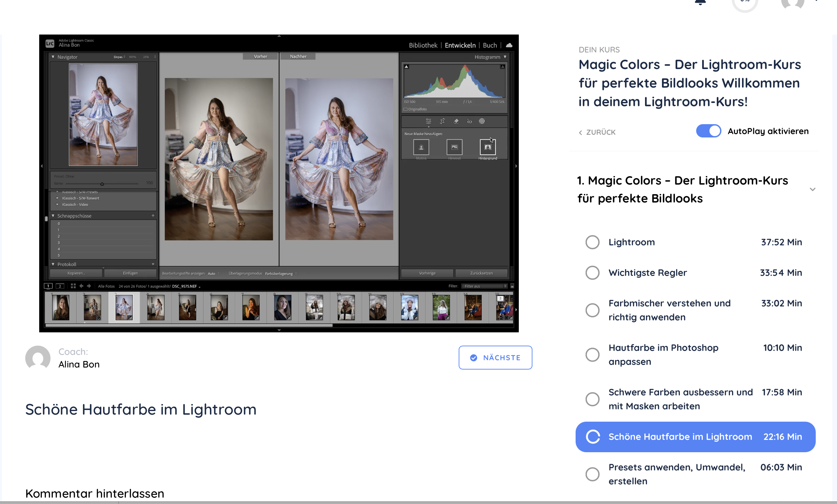
Task: Collapse the Magic Colors course section
Action: (x=812, y=190)
